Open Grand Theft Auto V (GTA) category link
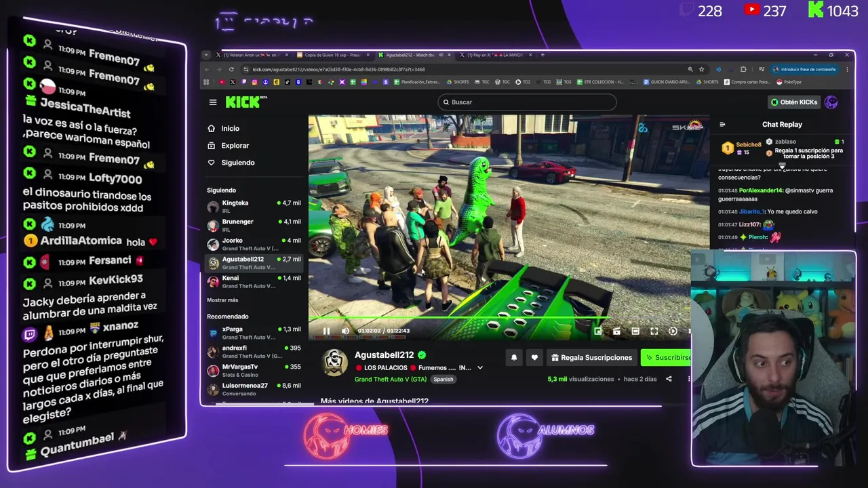868x488 pixels. [391, 379]
